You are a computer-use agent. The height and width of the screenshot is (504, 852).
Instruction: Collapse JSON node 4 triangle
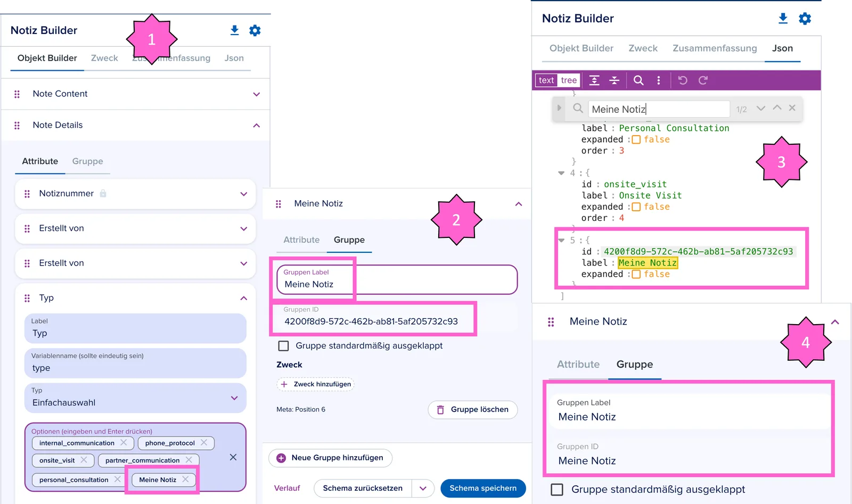point(561,173)
